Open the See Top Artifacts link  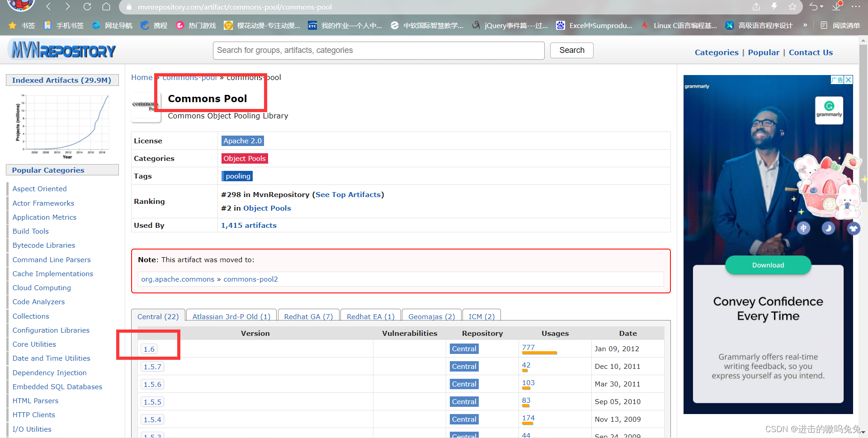[348, 194]
